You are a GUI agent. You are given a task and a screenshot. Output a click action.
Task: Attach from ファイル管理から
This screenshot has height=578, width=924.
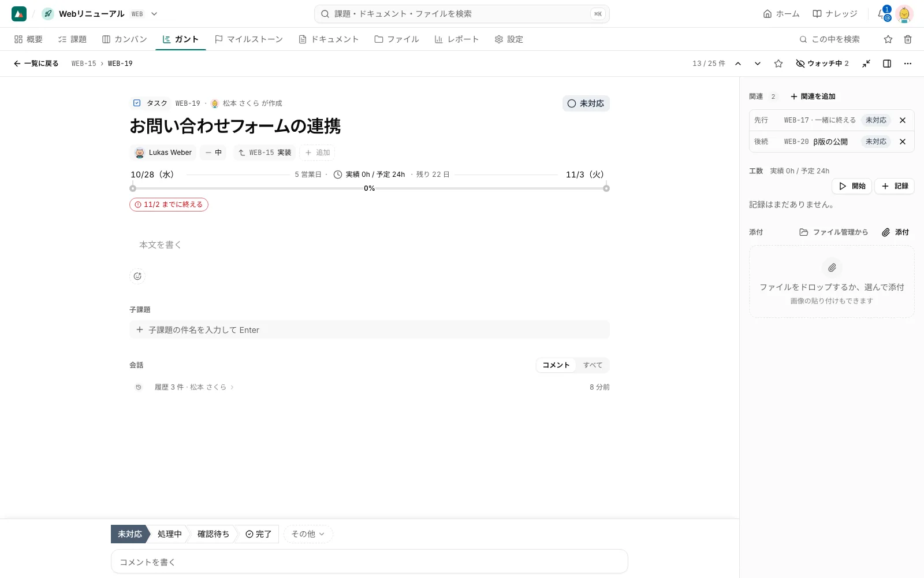833,232
